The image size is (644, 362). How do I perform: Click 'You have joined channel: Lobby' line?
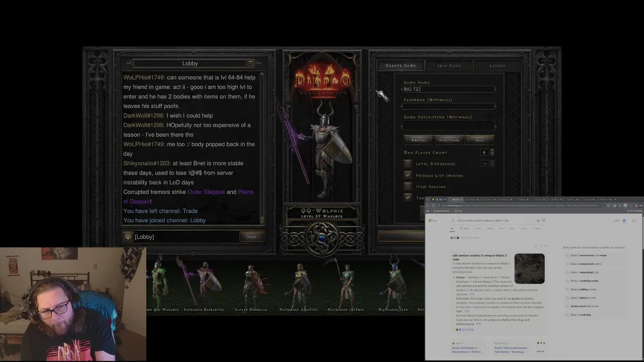165,220
